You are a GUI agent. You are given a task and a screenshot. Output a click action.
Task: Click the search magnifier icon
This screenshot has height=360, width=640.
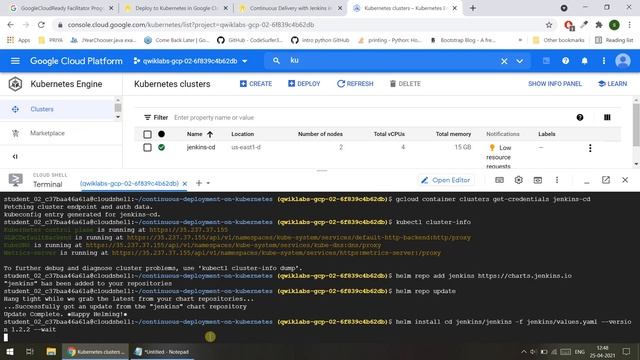point(276,61)
